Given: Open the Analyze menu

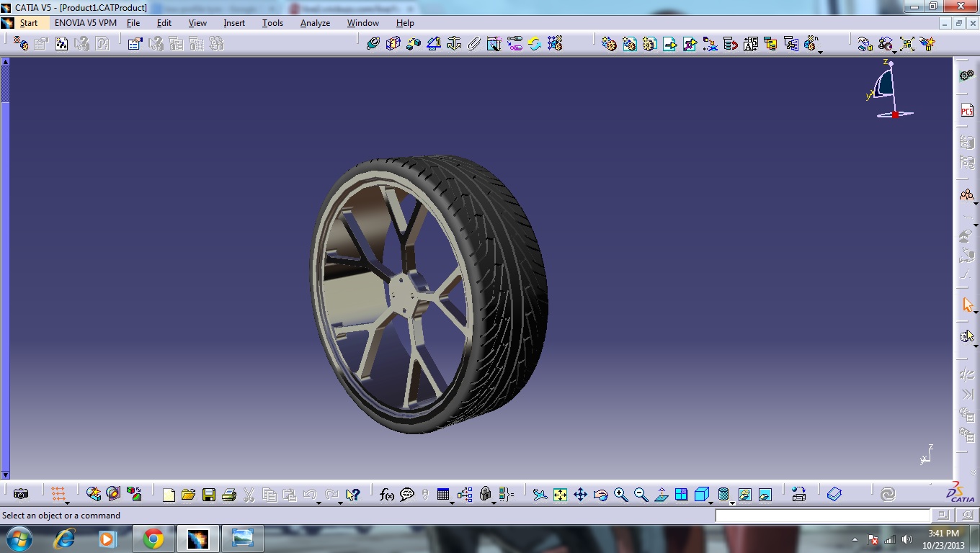Looking at the screenshot, I should click(315, 23).
